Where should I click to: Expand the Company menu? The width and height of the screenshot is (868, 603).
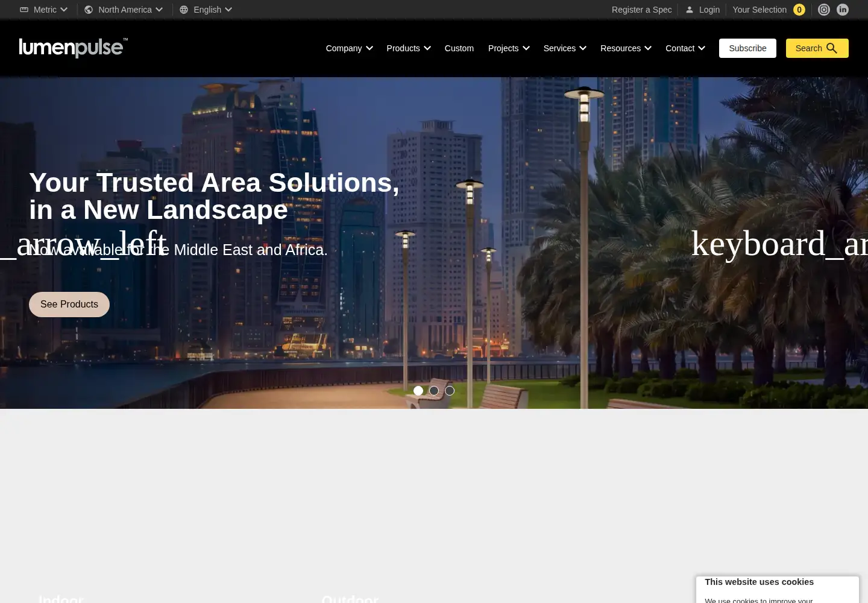coord(350,48)
